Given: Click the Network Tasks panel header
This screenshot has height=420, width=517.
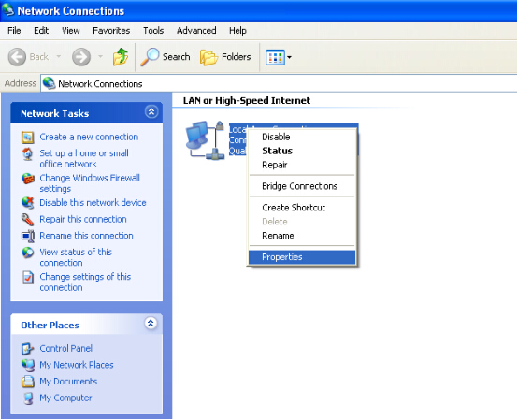Looking at the screenshot, I should pyautogui.click(x=86, y=112).
